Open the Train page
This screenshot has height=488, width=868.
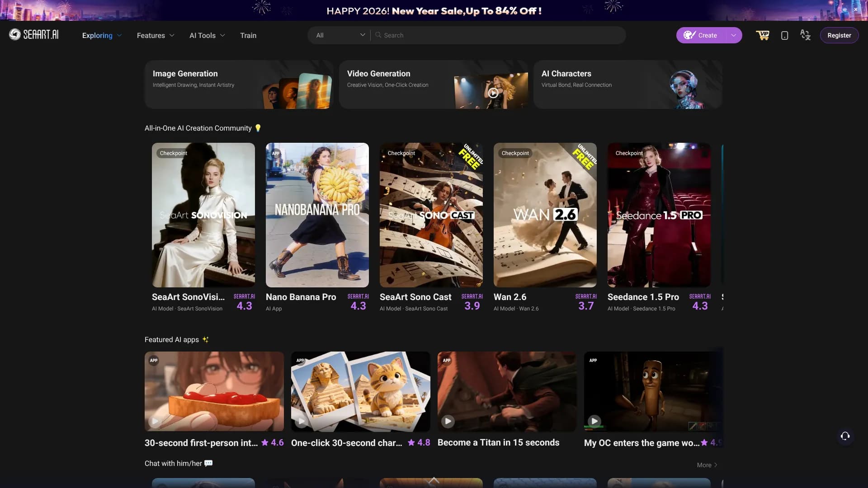[248, 35]
